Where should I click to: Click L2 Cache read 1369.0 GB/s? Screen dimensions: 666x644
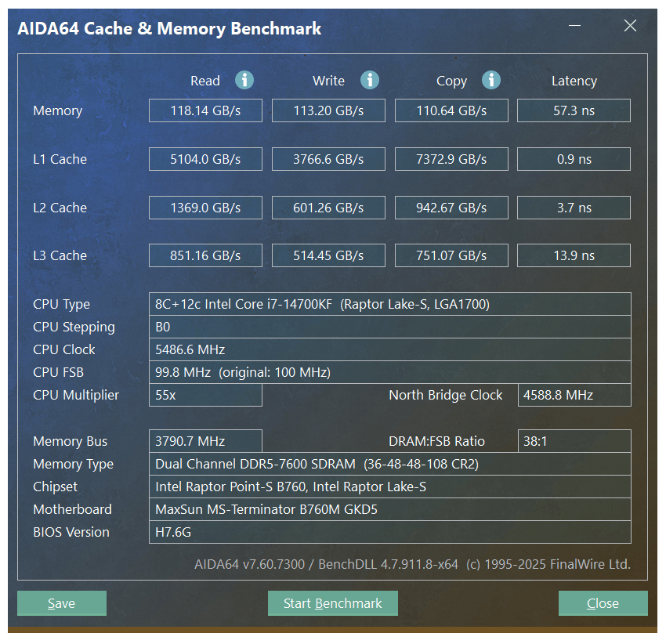click(x=205, y=208)
